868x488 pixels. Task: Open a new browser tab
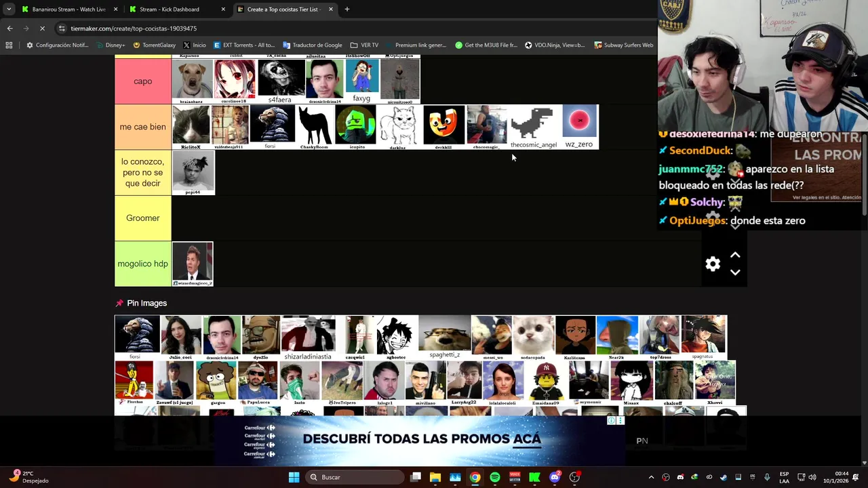347,9
